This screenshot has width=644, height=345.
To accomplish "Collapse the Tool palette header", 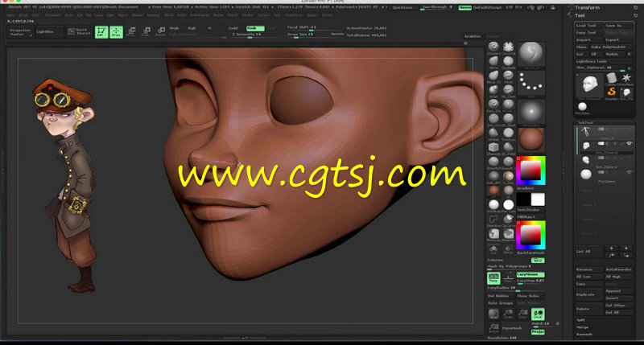I will (580, 15).
